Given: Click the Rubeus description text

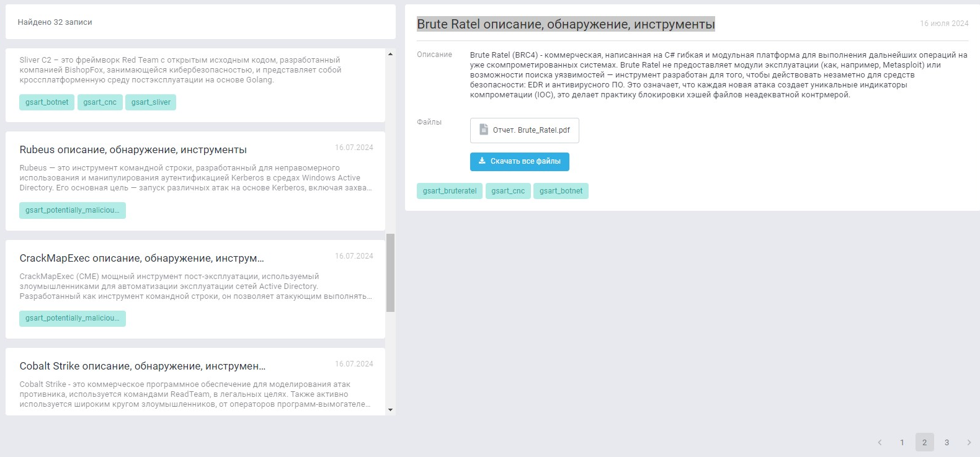Looking at the screenshot, I should (195, 178).
